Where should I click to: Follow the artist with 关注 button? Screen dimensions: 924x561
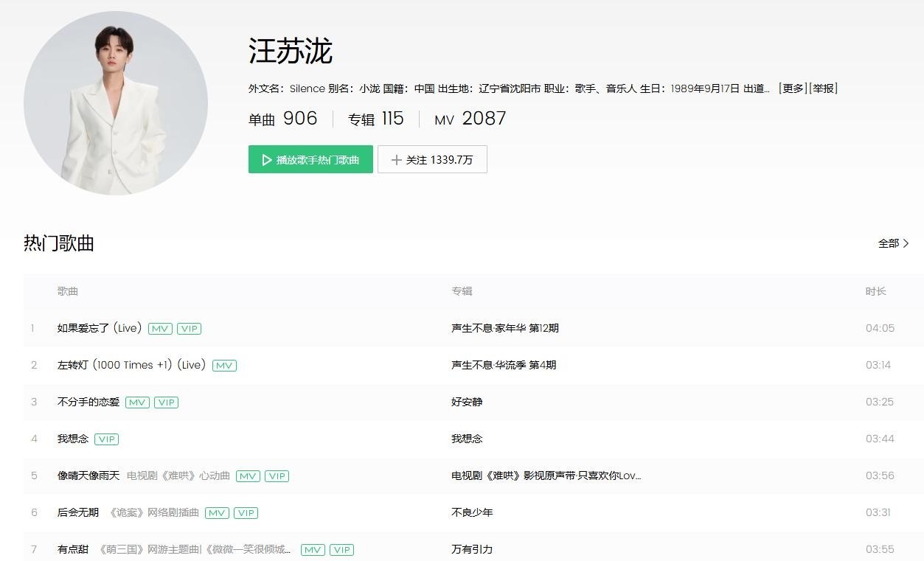[432, 159]
